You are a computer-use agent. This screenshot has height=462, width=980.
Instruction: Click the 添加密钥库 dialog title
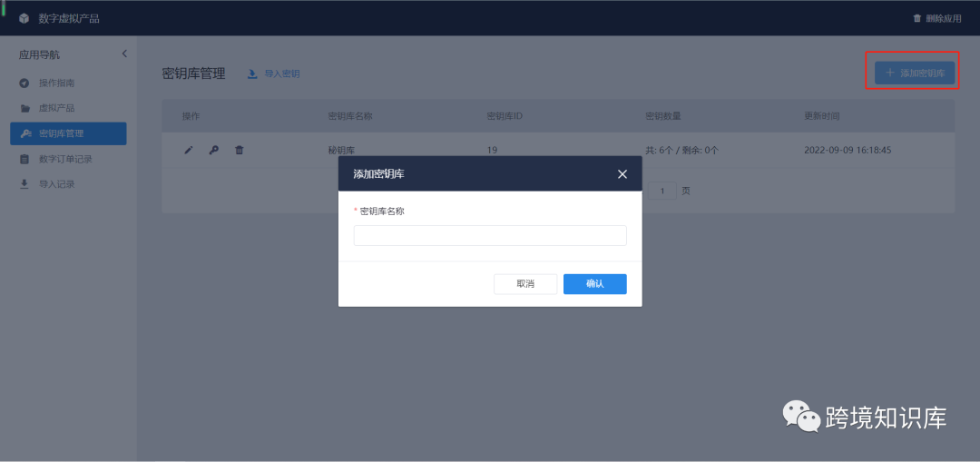coord(378,173)
